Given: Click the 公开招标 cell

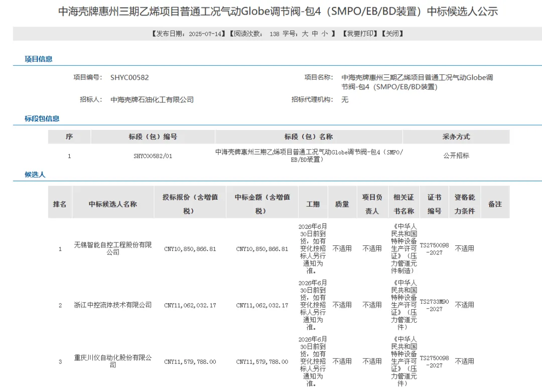Looking at the screenshot, I should coord(456,156).
